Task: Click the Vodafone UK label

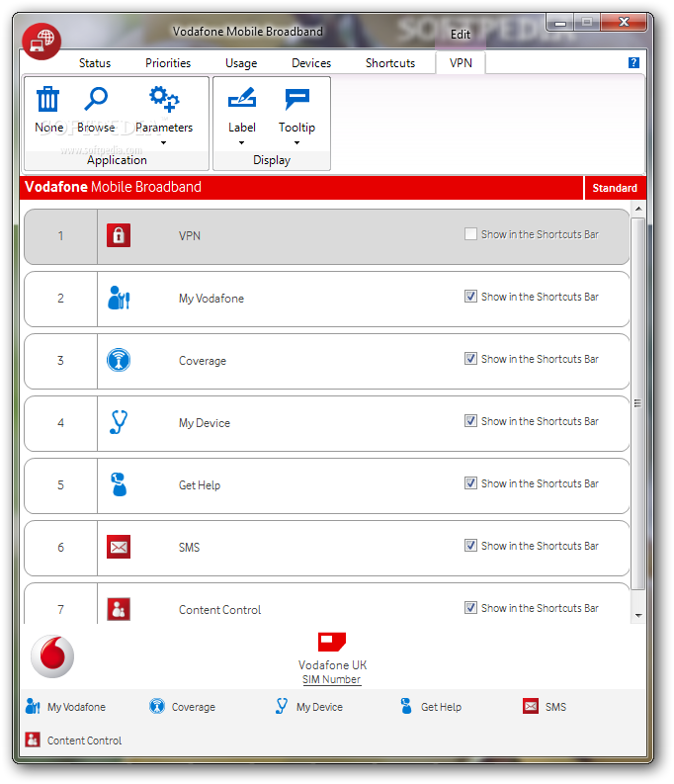Action: click(332, 665)
